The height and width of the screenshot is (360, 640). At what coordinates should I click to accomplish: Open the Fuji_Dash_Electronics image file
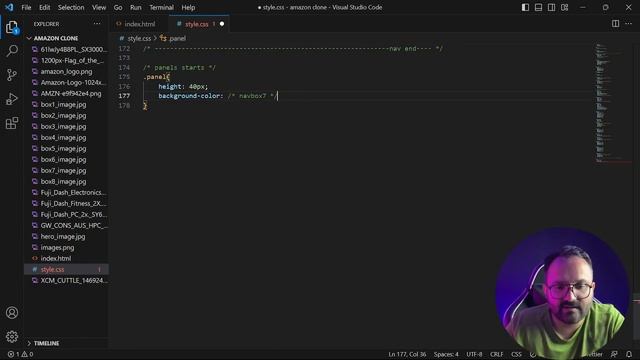tap(73, 193)
